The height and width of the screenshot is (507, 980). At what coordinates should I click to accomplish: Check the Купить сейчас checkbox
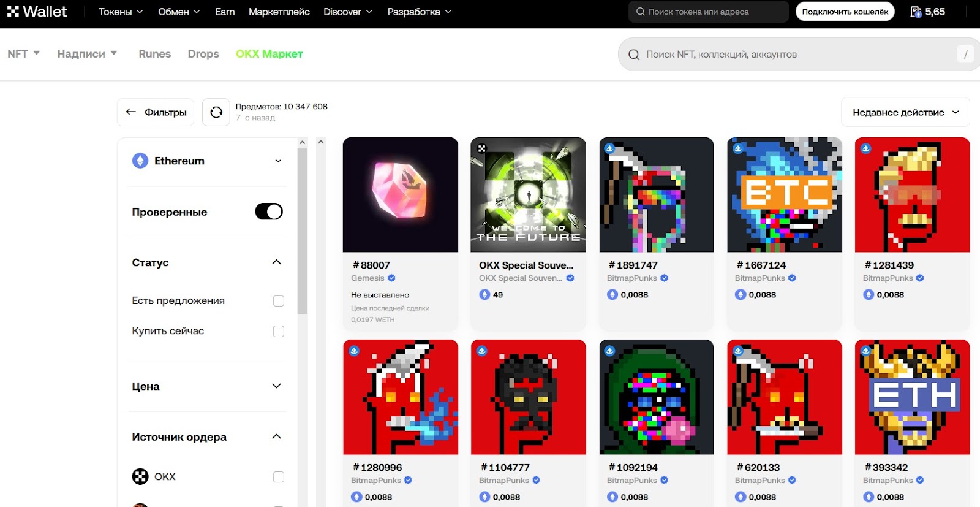[x=279, y=331]
